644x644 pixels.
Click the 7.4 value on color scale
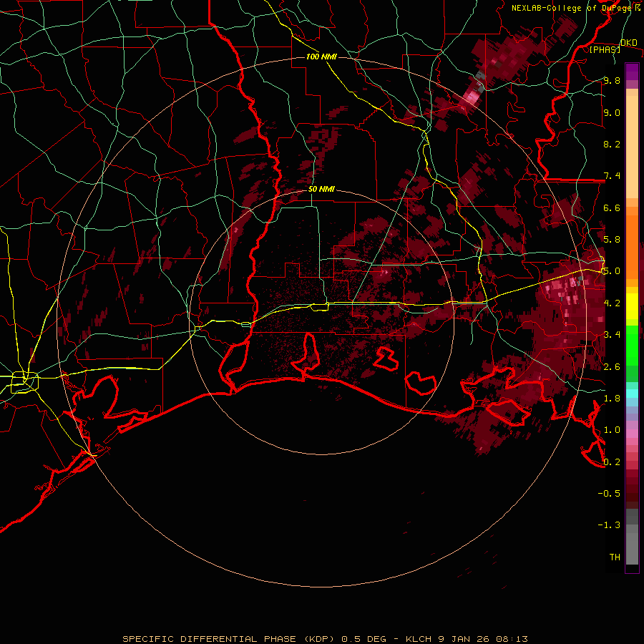[x=612, y=176]
